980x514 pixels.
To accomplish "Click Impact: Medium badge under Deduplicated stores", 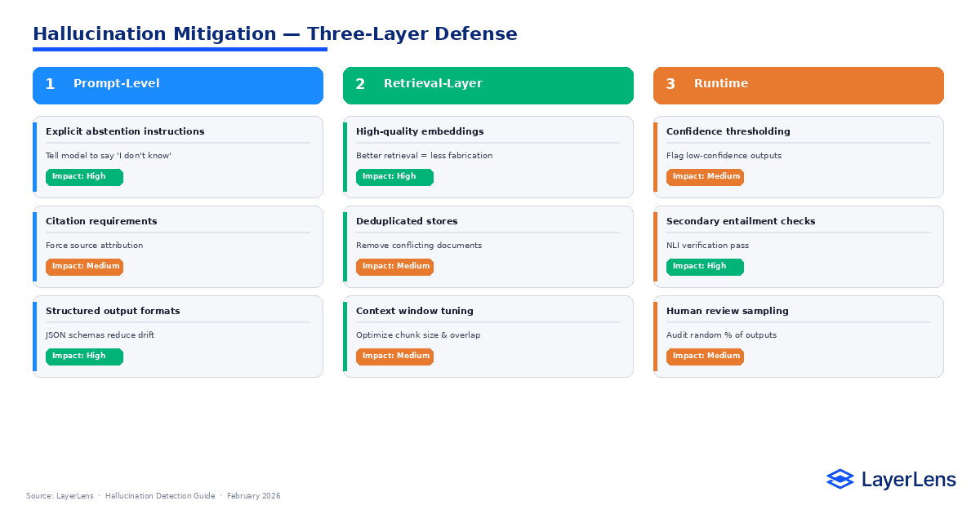I will pos(394,267).
